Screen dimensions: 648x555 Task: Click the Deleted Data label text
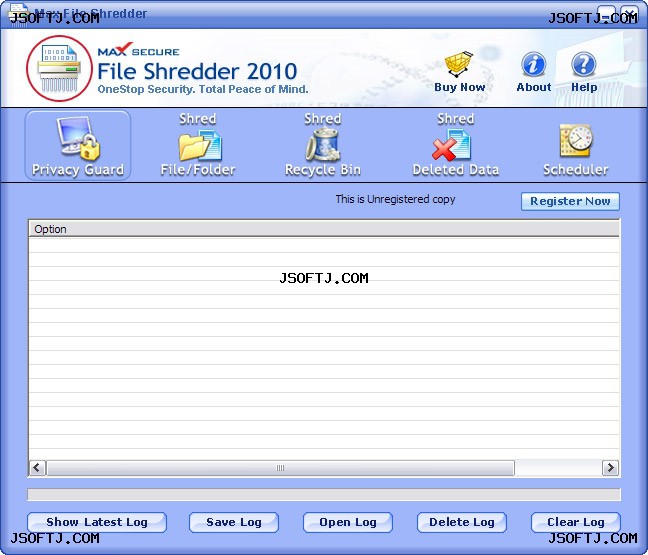[x=455, y=170]
